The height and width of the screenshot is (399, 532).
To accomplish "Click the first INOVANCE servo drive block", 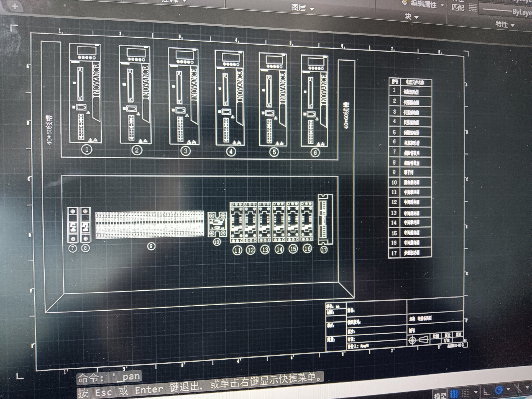I will click(x=85, y=93).
